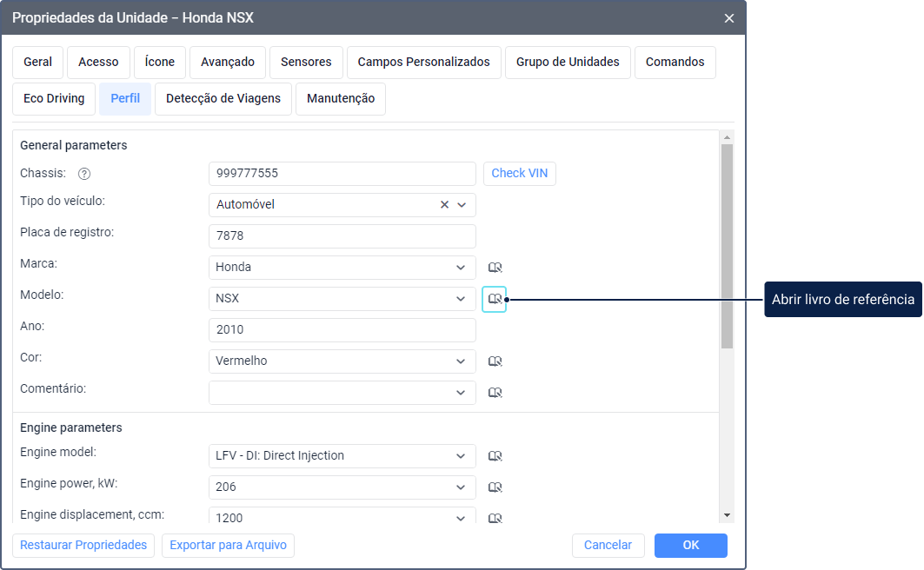The width and height of the screenshot is (924, 570).
Task: Expand the Tipo do veículo dropdown
Action: click(462, 205)
